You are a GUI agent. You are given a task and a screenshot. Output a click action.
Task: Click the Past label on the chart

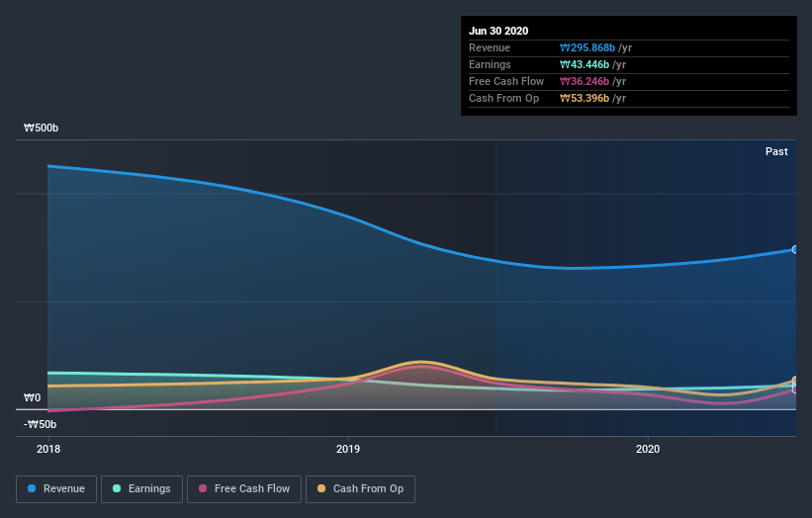pos(776,151)
